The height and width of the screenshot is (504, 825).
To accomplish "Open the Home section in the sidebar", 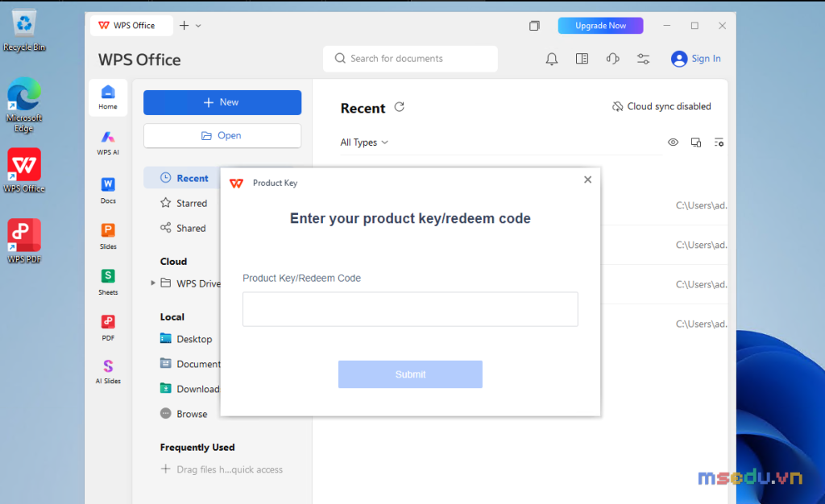I will point(108,97).
